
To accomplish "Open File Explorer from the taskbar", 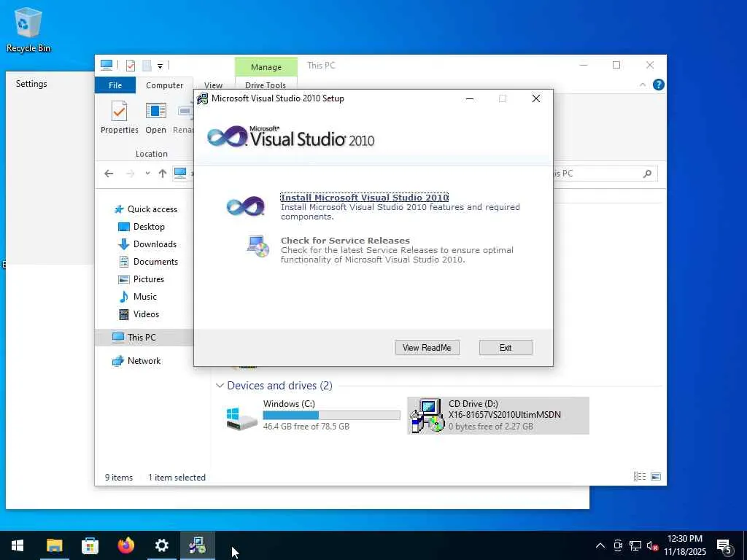I will 54,545.
